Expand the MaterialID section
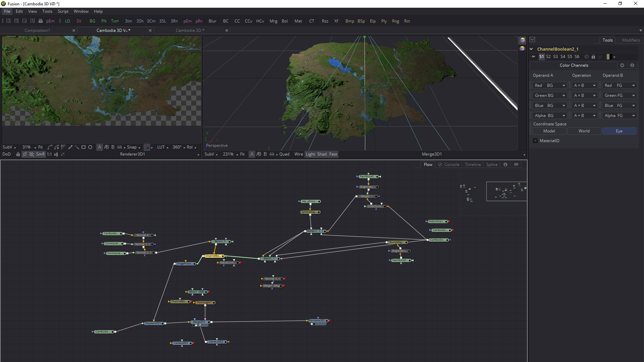 coord(535,141)
